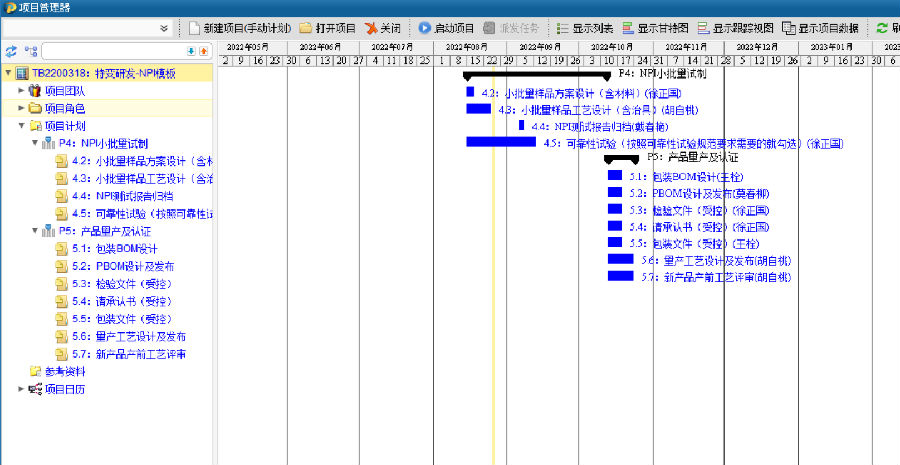
Task: Click the task icon beside 5.7 in tree
Action: (62, 354)
